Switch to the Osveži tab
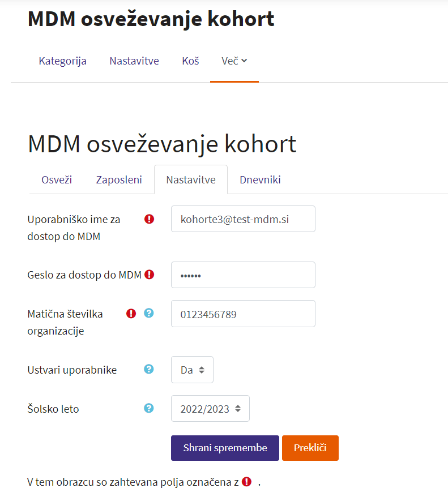Screen dimensions: 448x501 [56, 180]
